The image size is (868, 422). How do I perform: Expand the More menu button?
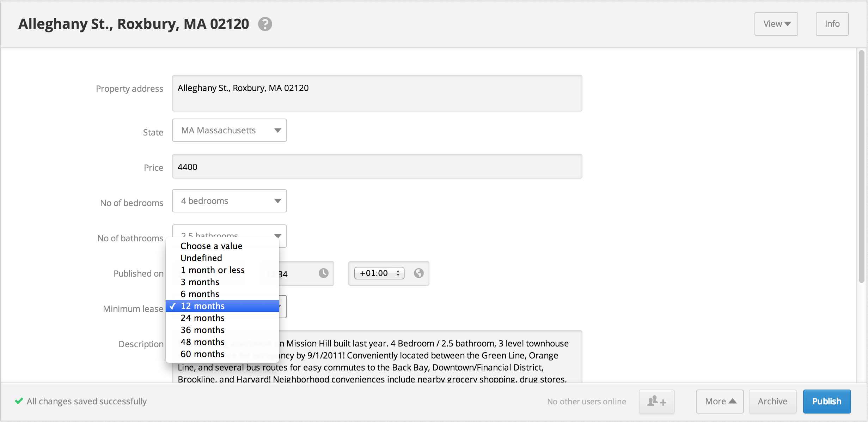[720, 401]
